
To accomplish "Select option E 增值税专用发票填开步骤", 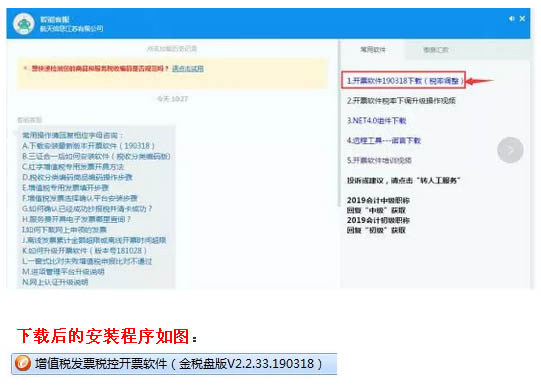I will pos(65,188).
